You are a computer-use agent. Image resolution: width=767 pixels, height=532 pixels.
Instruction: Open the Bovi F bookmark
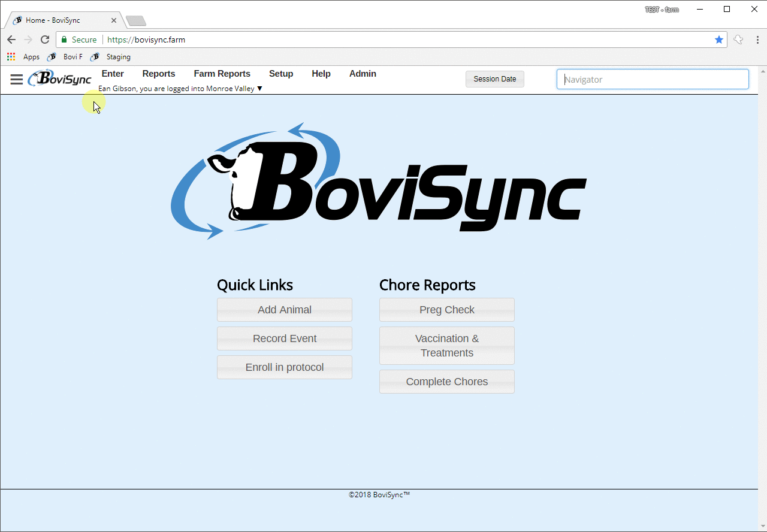65,57
